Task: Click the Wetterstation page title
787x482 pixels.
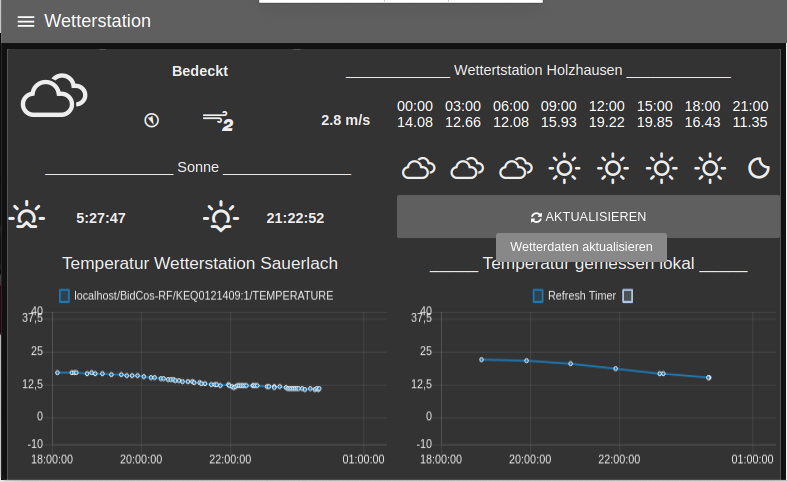Action: (98, 21)
